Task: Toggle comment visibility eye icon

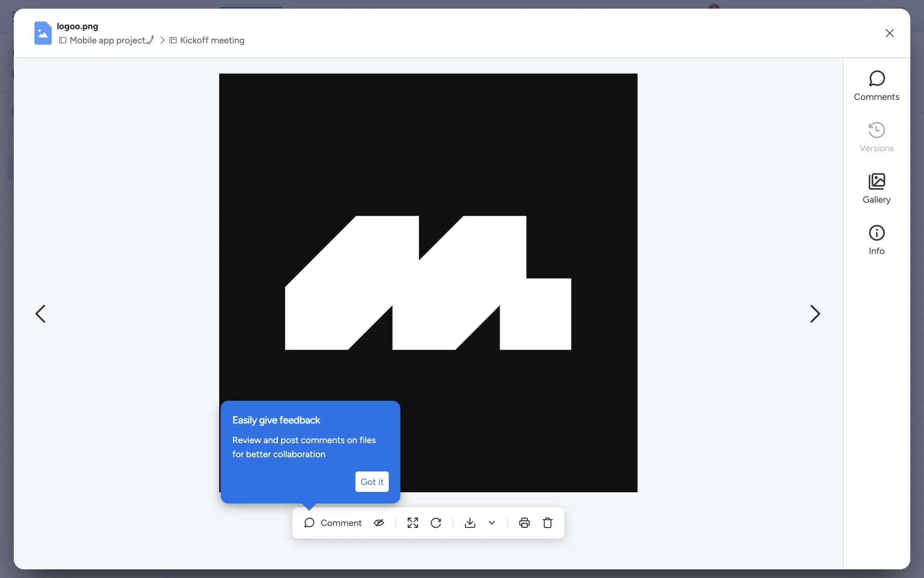Action: (x=379, y=523)
